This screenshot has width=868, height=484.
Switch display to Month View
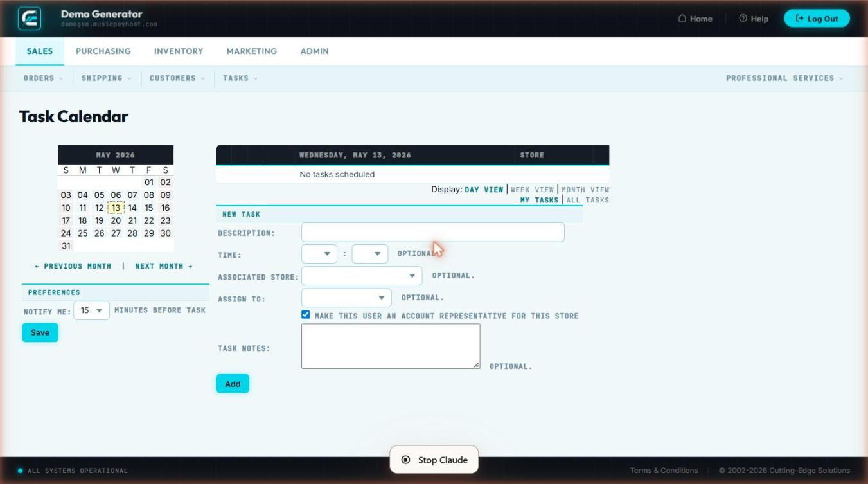585,190
